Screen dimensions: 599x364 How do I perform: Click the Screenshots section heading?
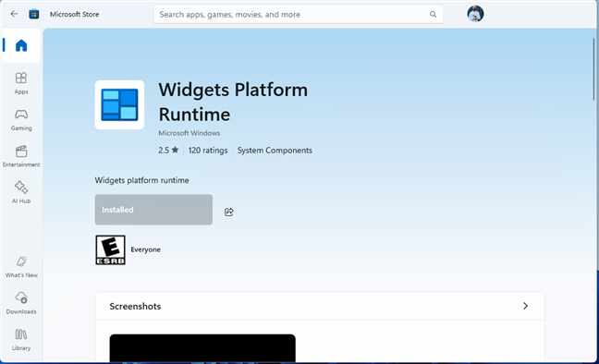click(x=135, y=307)
